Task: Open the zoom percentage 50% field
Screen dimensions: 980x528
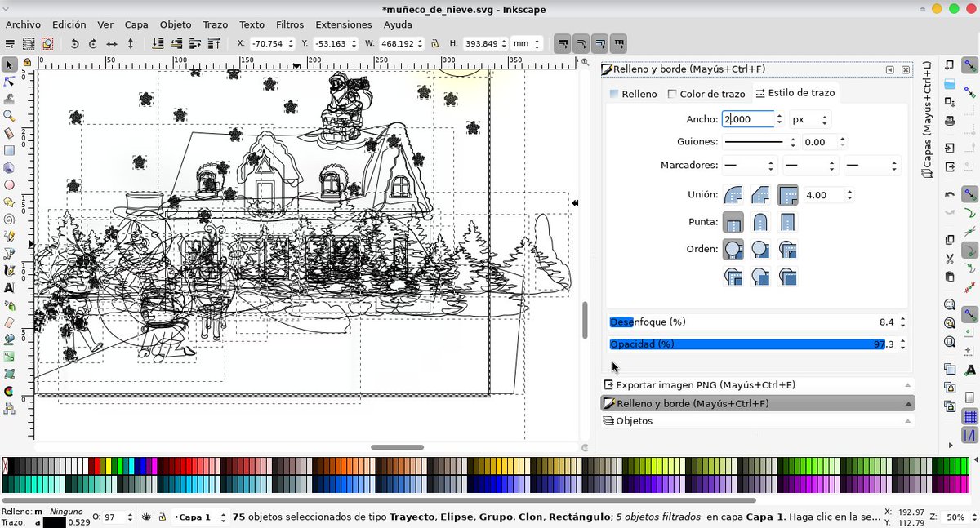Action: coord(960,517)
